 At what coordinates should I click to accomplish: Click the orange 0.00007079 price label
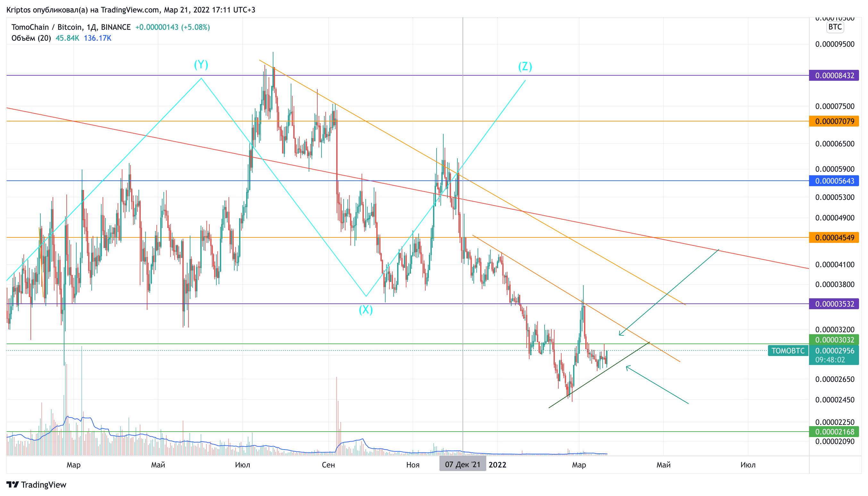(x=834, y=121)
